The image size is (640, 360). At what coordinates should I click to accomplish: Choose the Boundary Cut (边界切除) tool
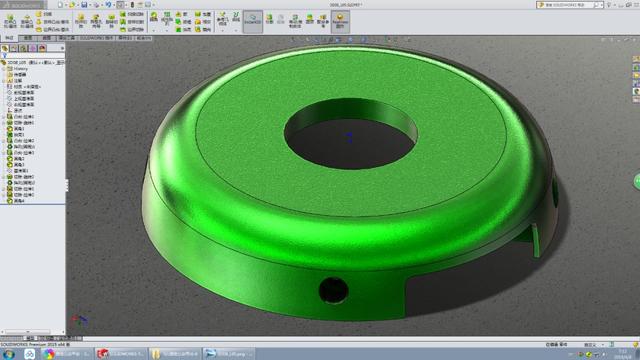(x=132, y=29)
